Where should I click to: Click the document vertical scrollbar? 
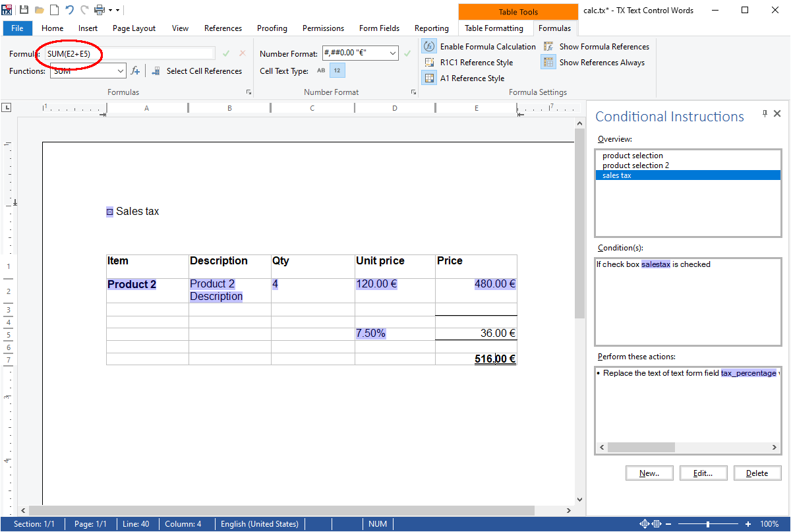click(x=579, y=223)
